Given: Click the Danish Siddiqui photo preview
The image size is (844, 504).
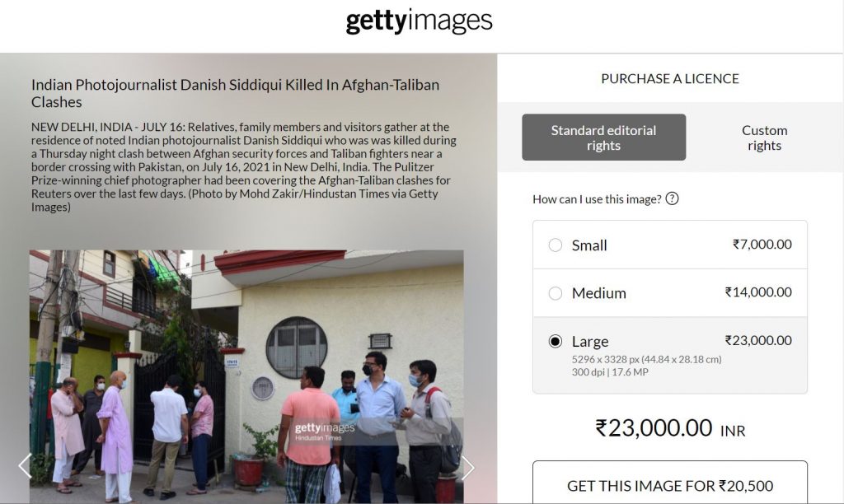Looking at the screenshot, I should 246,376.
